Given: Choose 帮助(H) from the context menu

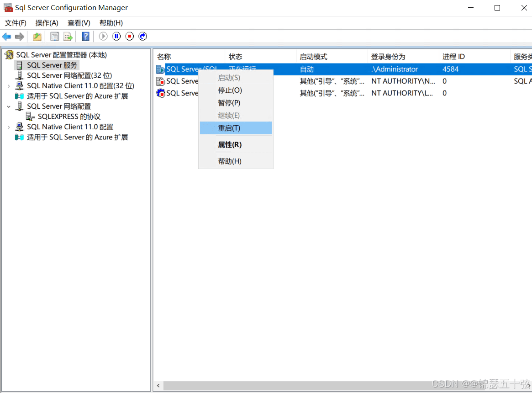Looking at the screenshot, I should [236, 161].
